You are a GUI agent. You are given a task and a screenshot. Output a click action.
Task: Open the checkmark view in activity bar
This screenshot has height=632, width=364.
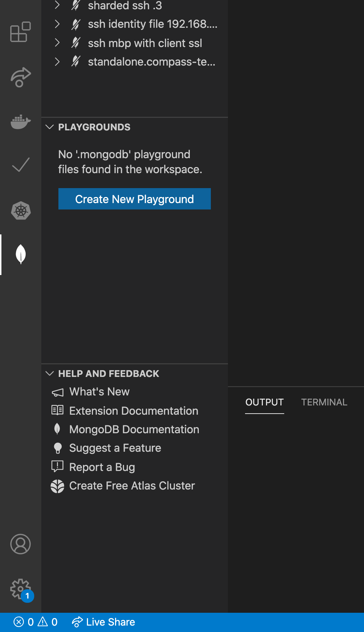pyautogui.click(x=20, y=165)
